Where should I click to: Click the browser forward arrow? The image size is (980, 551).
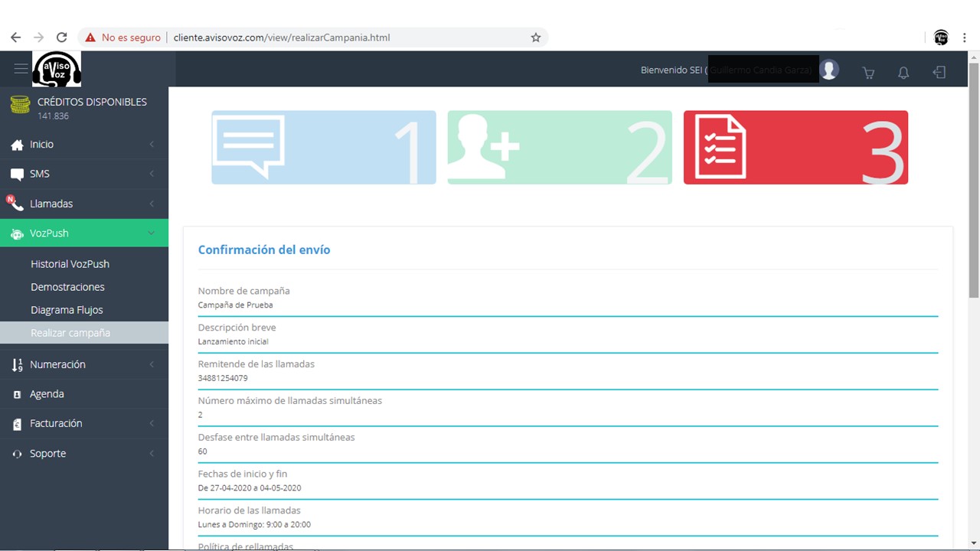(x=38, y=37)
